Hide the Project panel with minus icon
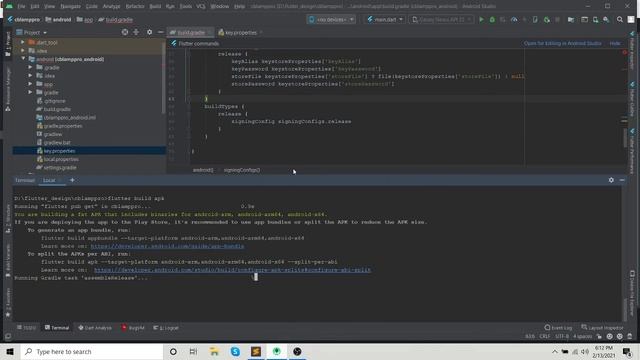The image size is (640, 360). pos(160,32)
